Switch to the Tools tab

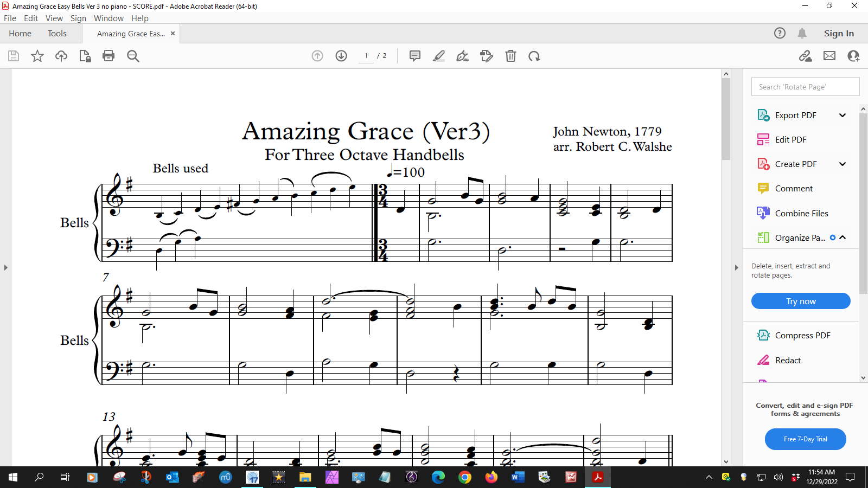click(57, 33)
